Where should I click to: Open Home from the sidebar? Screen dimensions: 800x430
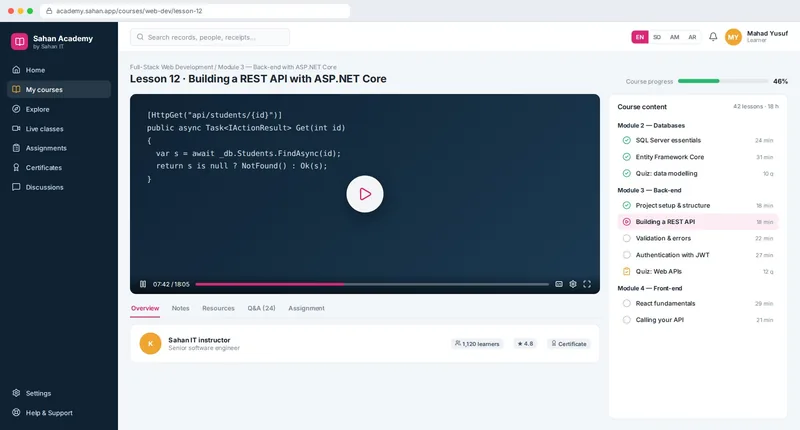59,70
